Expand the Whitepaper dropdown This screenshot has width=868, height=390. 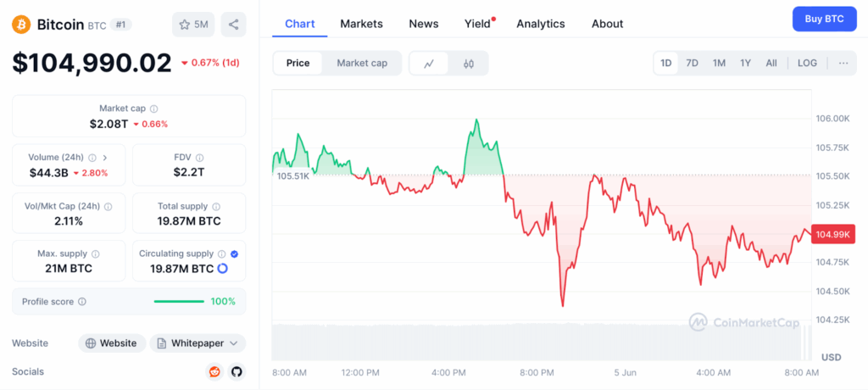tap(232, 343)
